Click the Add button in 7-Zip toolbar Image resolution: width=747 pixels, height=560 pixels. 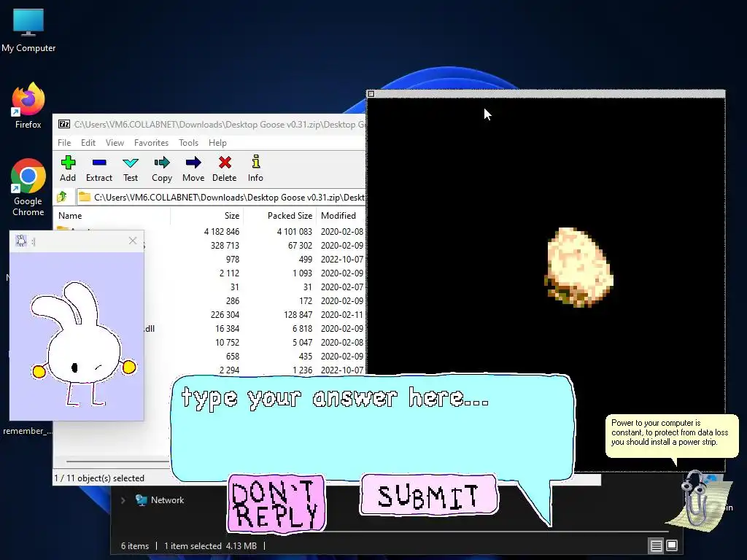(x=68, y=168)
